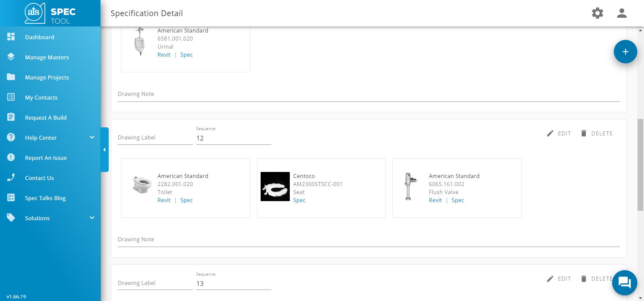Click the Spec Talks Blog icon

[11, 198]
